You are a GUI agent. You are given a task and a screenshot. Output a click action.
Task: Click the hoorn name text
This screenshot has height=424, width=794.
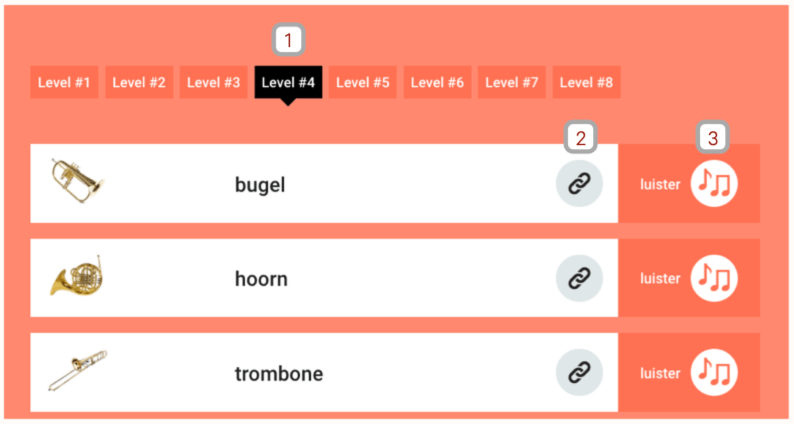(x=261, y=279)
